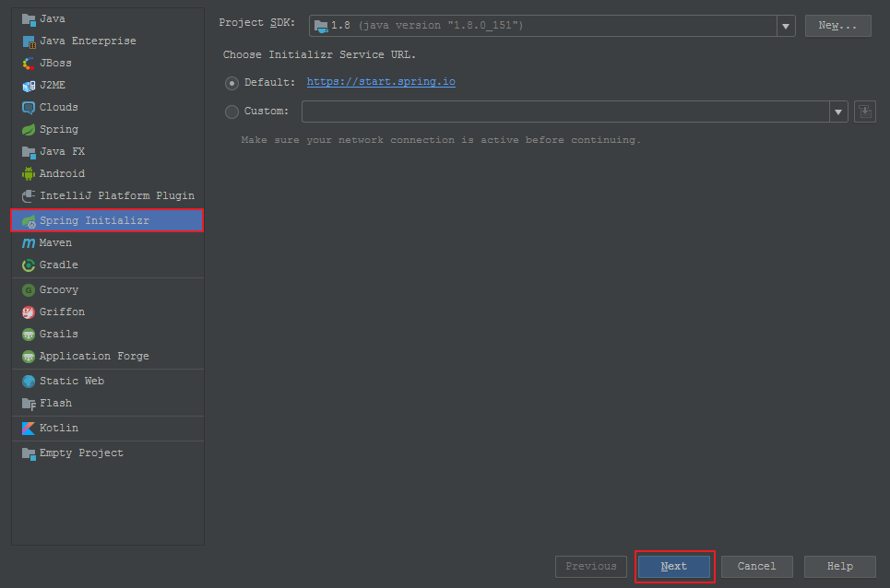Click the Maven m icon

coord(29,243)
